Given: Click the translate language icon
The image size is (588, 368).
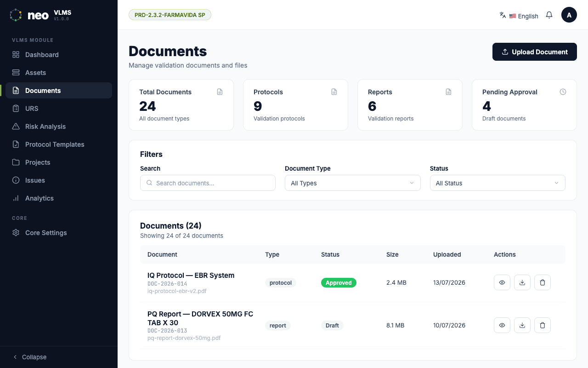Looking at the screenshot, I should coord(503,15).
